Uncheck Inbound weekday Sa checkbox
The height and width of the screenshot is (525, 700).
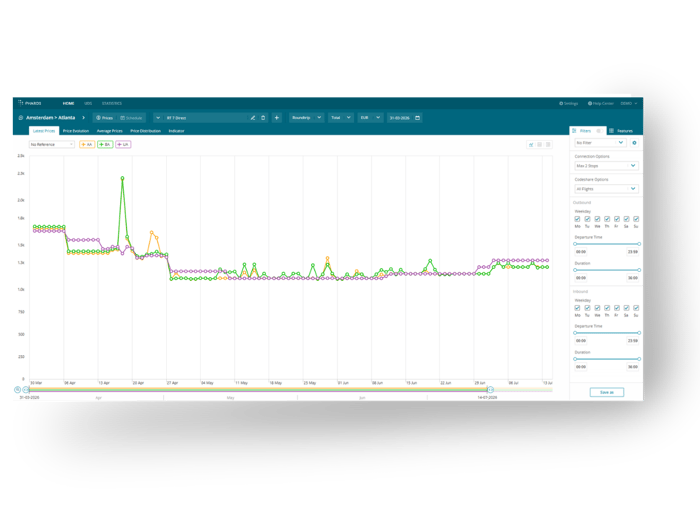point(626,308)
